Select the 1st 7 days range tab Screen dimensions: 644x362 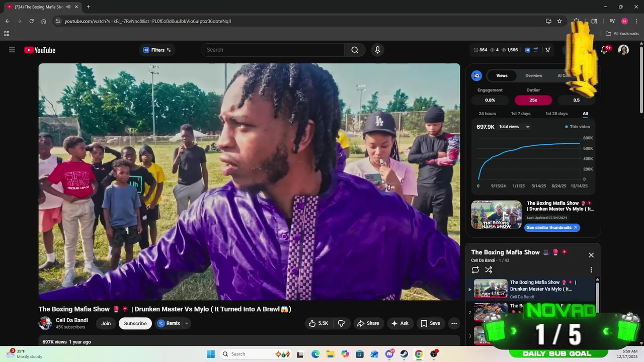521,114
